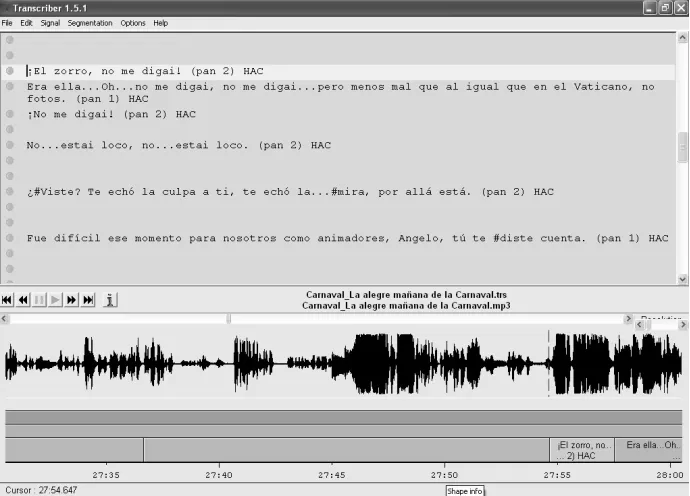Screen dimensions: 690x496
Task: Play the audio signal
Action: point(55,300)
